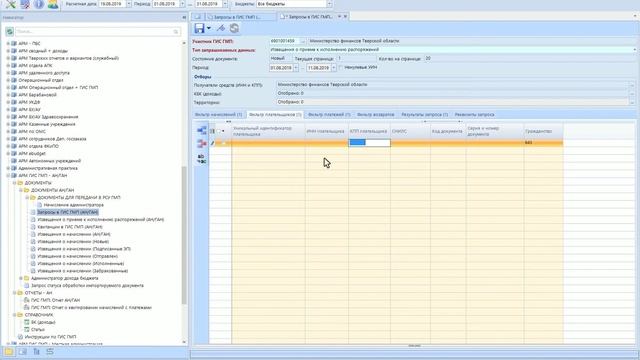Click the ellipsis button after participant code 6901001459

[x=302, y=41]
